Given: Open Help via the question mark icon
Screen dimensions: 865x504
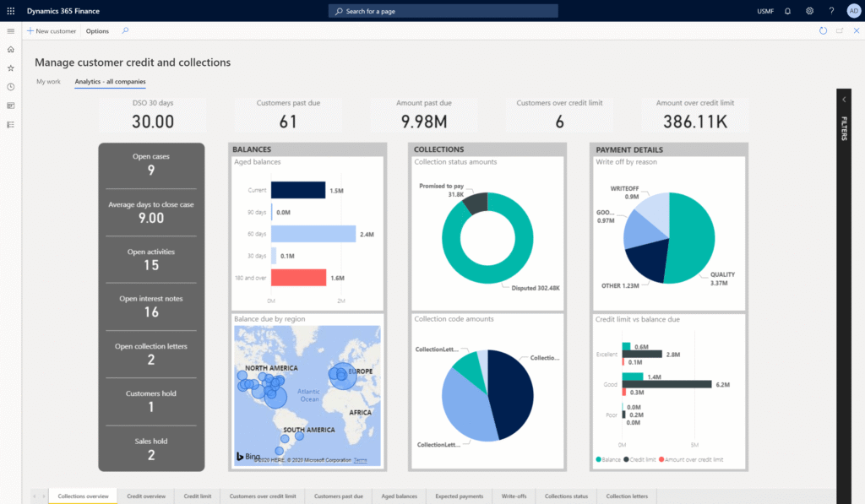Looking at the screenshot, I should (831, 11).
